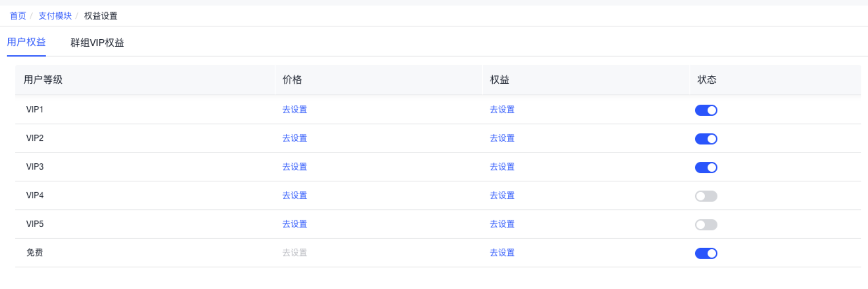This screenshot has width=868, height=289.
Task: Click the 用户等级 column header
Action: click(43, 80)
